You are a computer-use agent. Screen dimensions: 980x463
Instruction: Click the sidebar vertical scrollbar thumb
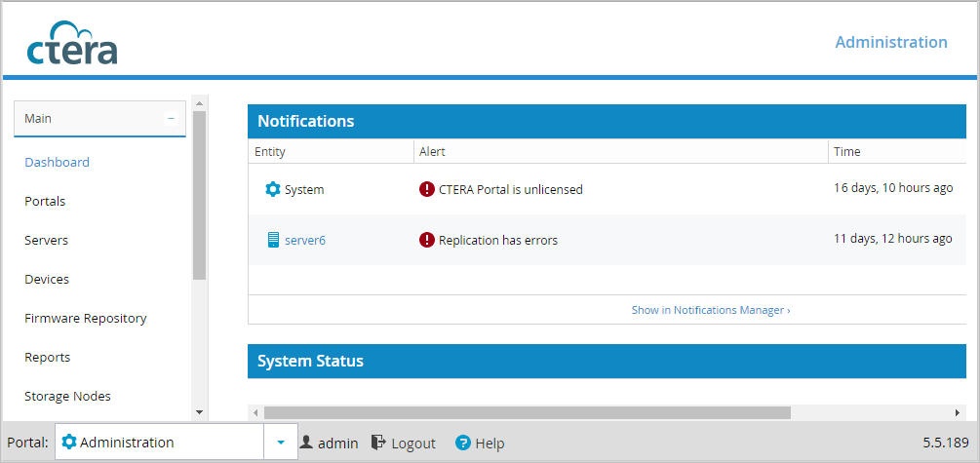(x=199, y=196)
